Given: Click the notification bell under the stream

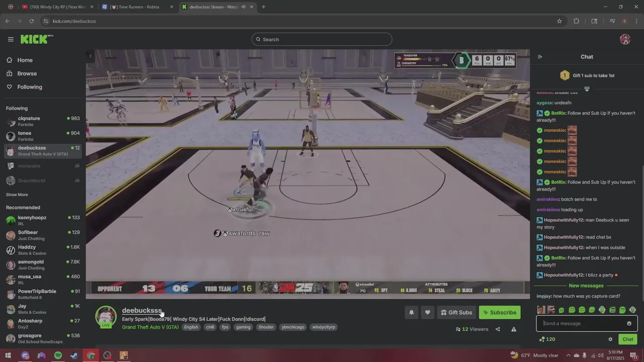Looking at the screenshot, I should click(411, 312).
